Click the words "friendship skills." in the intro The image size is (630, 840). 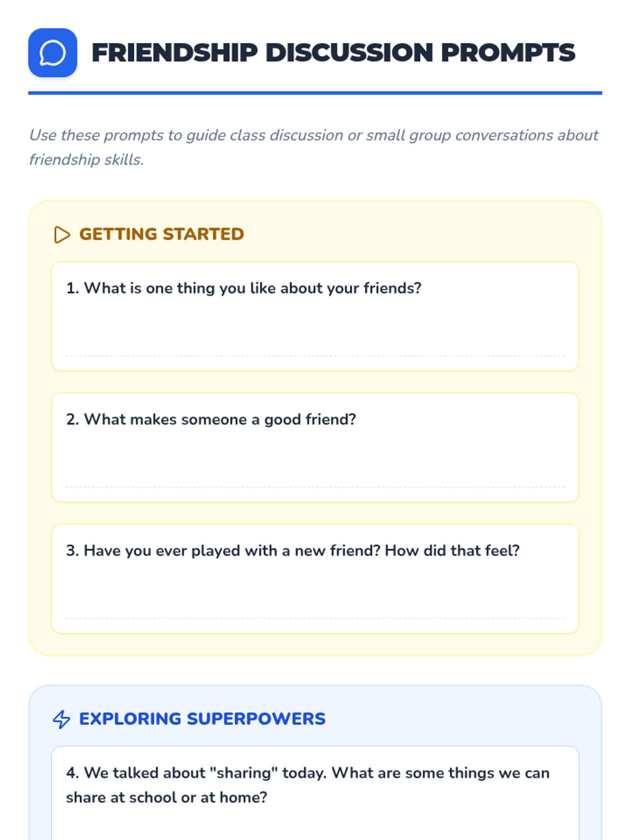tap(86, 160)
